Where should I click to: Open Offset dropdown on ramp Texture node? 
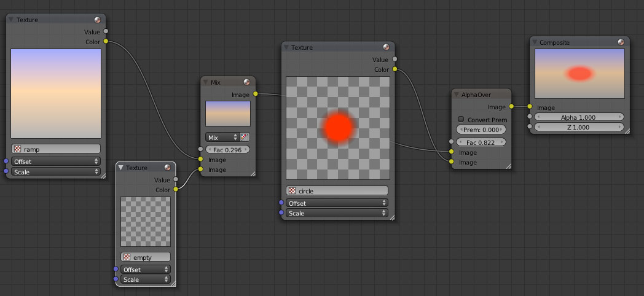coord(56,162)
